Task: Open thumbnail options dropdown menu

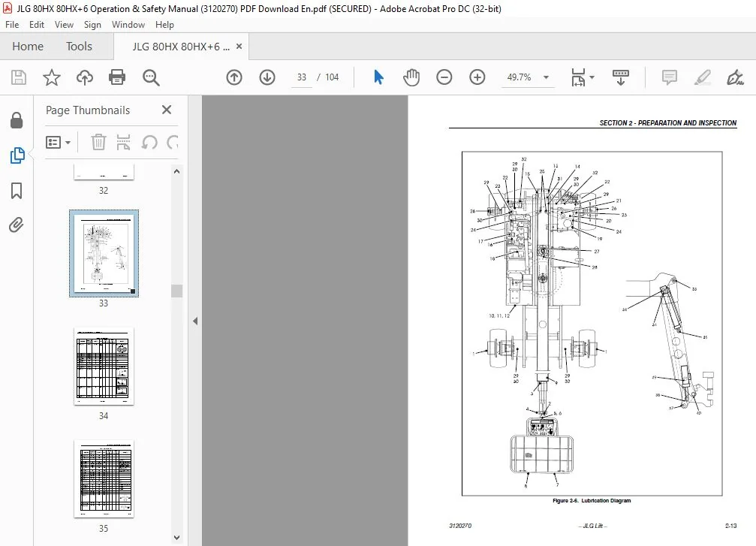Action: (59, 142)
